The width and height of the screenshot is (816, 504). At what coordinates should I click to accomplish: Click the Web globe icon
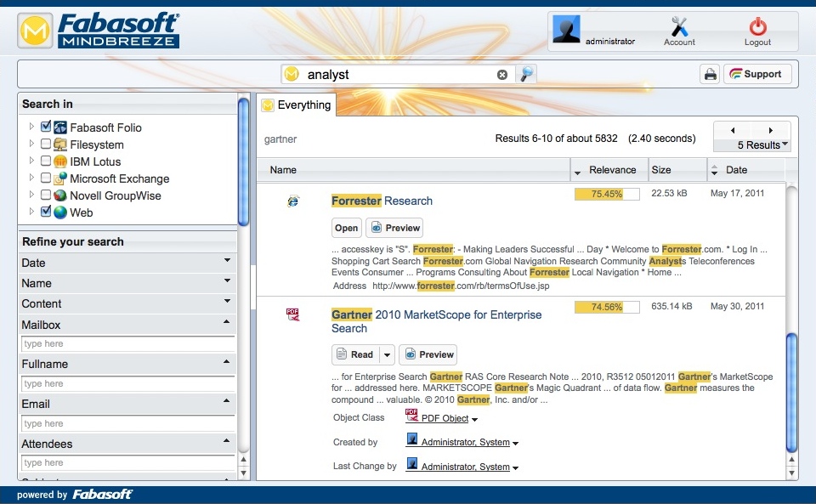pyautogui.click(x=60, y=212)
